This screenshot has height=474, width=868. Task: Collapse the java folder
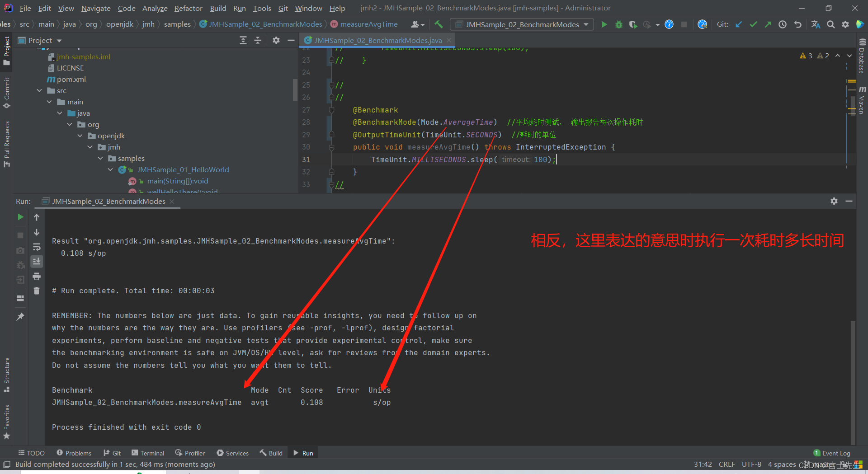click(60, 113)
